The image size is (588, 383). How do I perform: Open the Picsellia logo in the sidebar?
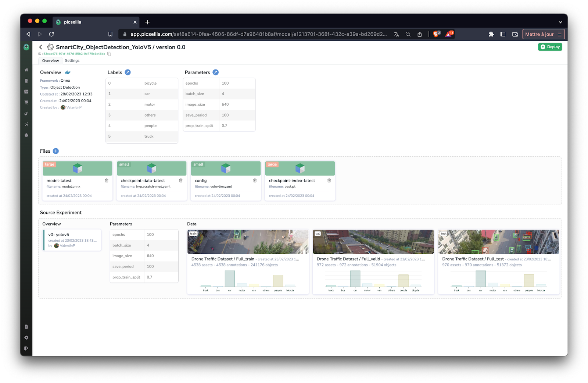pos(26,47)
